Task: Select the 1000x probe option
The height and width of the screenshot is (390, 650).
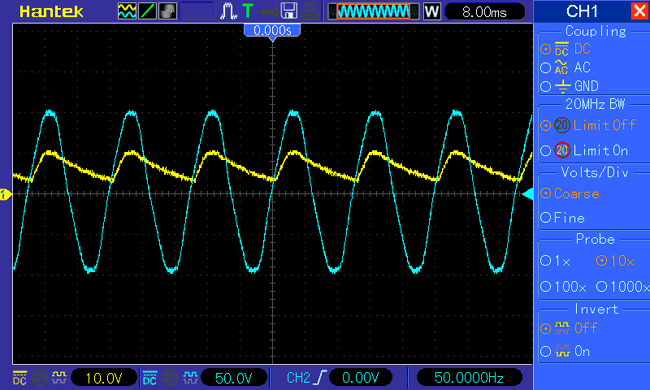Action: point(623,286)
